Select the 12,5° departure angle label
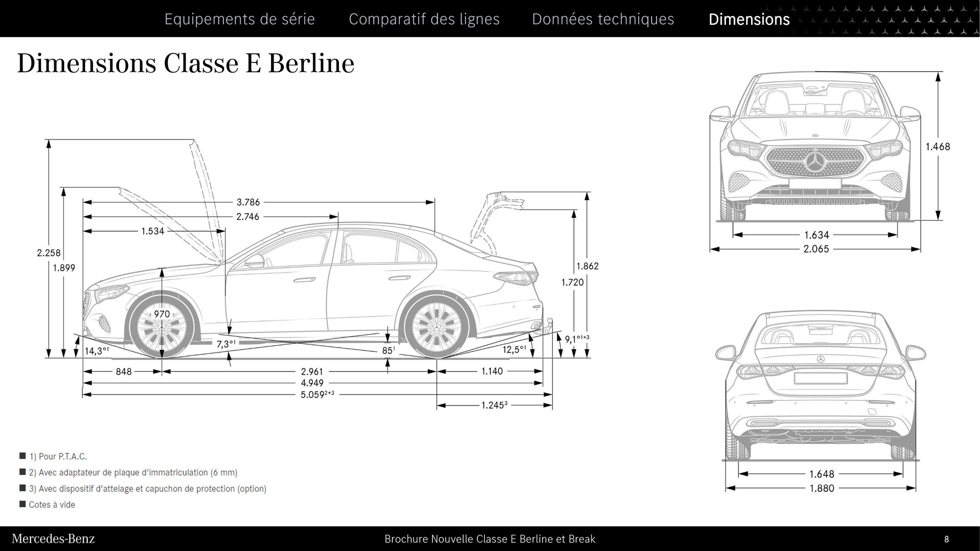 [x=514, y=349]
